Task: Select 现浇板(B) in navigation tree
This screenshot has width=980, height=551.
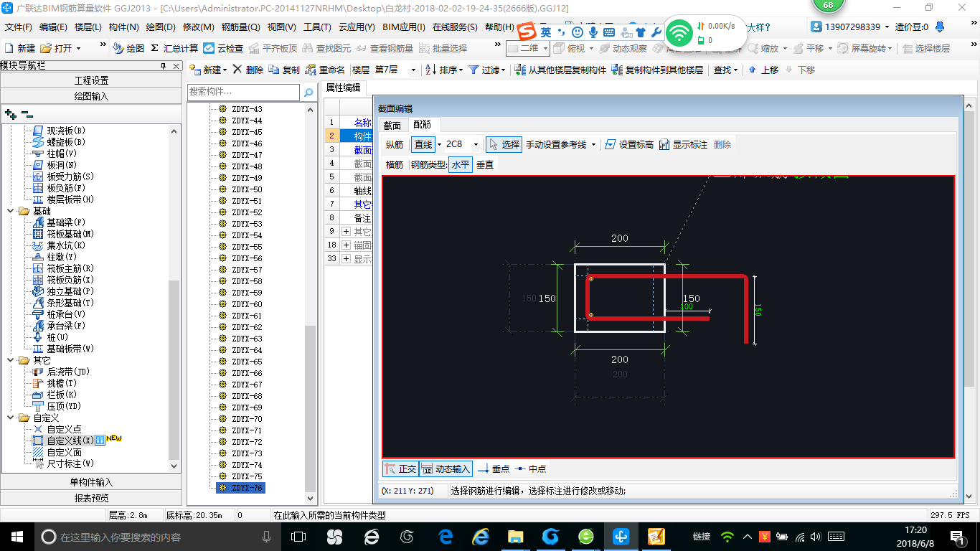Action: (59, 131)
